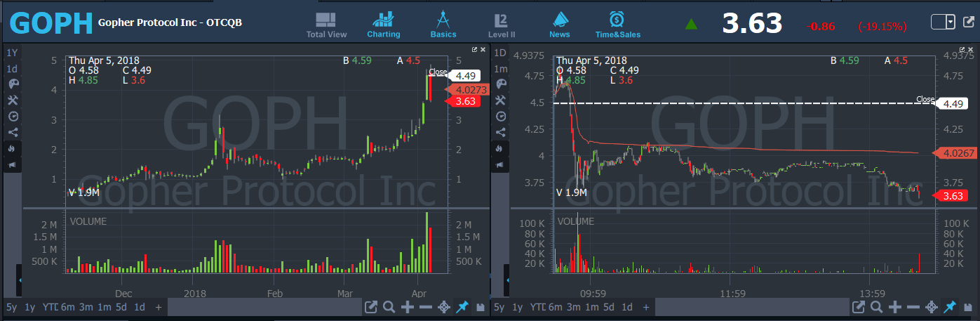This screenshot has height=321, width=980.
Task: Open color palette settings on left chart
Action: pyautogui.click(x=13, y=84)
